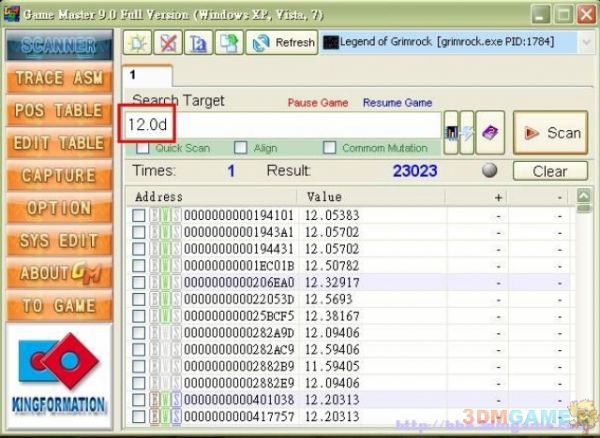600x438 pixels.
Task: Click the gray status indicator circle
Action: coord(490,171)
